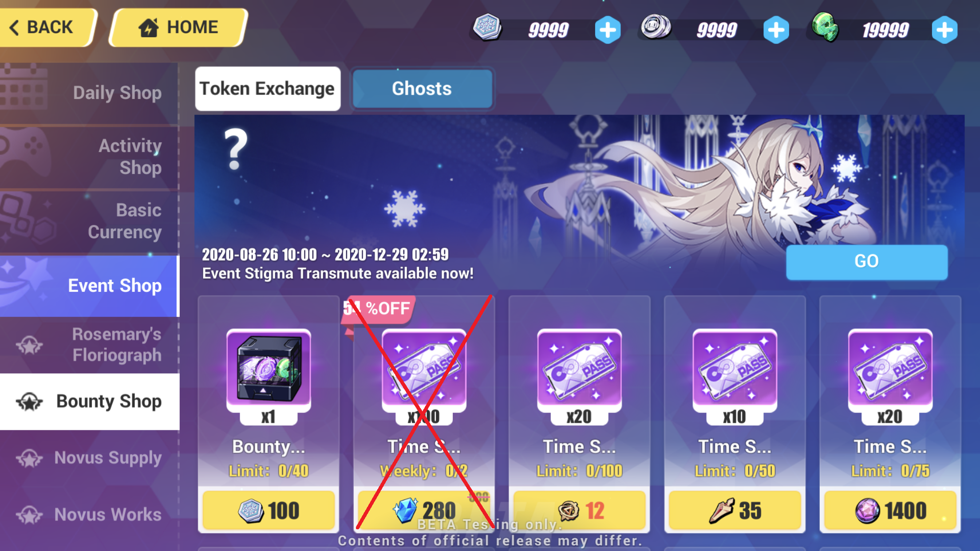The width and height of the screenshot is (980, 551).
Task: Tap the question mark help icon
Action: point(236,149)
